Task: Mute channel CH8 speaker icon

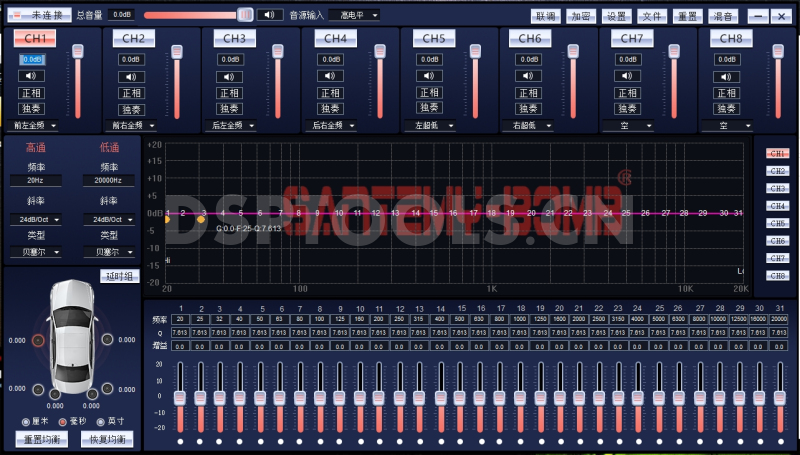Action: (726, 77)
